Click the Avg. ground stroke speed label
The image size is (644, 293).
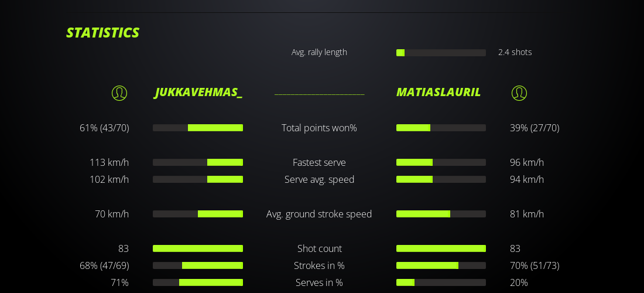pyautogui.click(x=319, y=214)
